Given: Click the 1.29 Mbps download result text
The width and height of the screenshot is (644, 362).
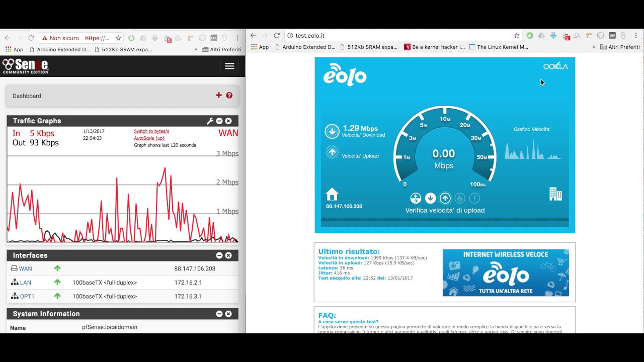Looking at the screenshot, I should (360, 128).
